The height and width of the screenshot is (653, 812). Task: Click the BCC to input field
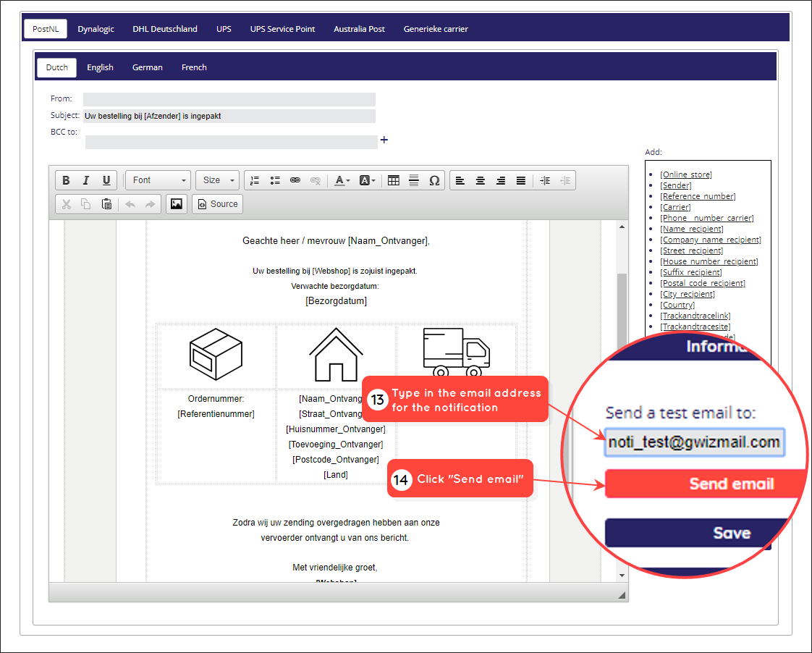[231, 142]
